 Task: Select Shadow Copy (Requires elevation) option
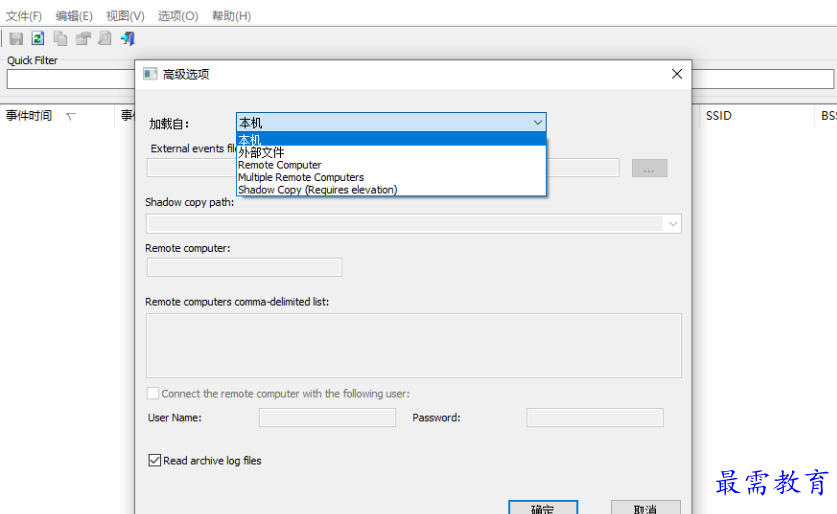[391, 189]
